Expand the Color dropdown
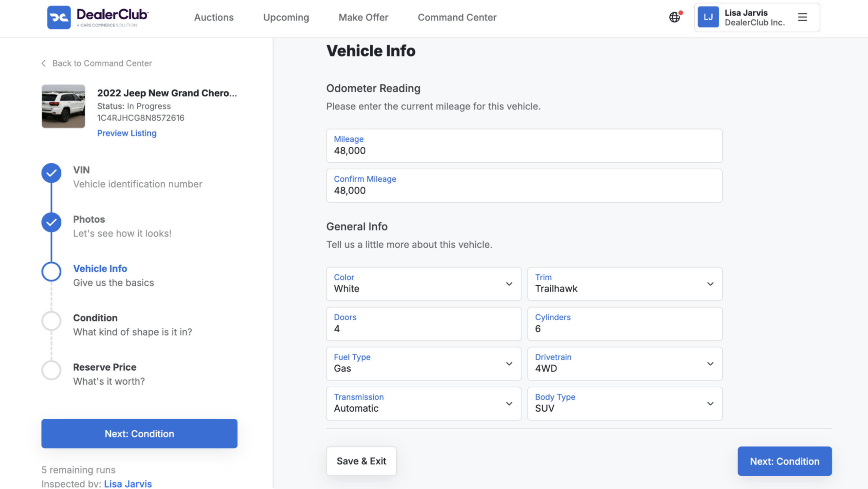The width and height of the screenshot is (868, 489). click(x=423, y=284)
